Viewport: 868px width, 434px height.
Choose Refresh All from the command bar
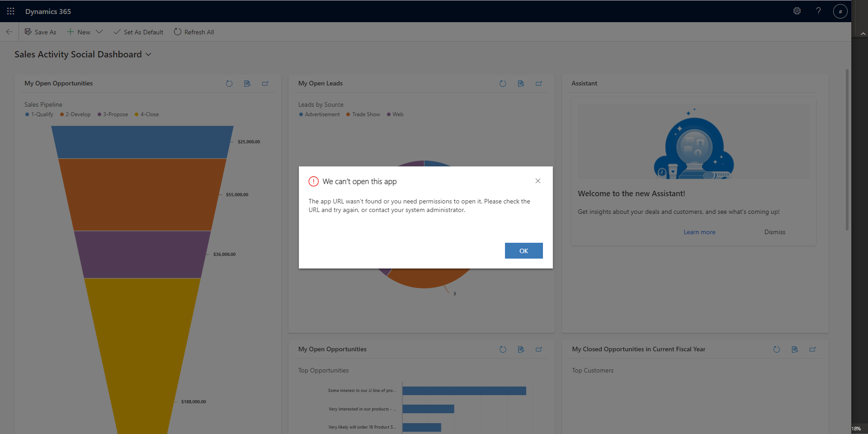(x=194, y=32)
